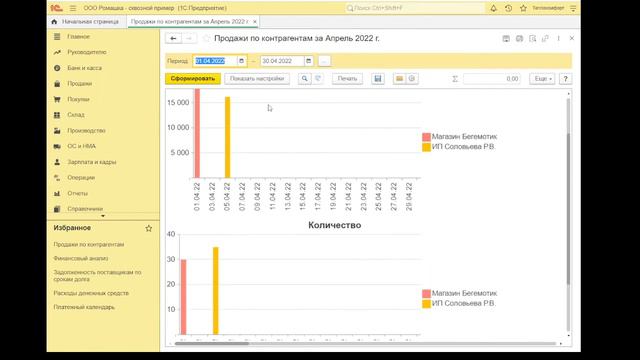Click the 1C logo icon
Image resolution: width=640 pixels, height=360 pixels.
coord(56,8)
